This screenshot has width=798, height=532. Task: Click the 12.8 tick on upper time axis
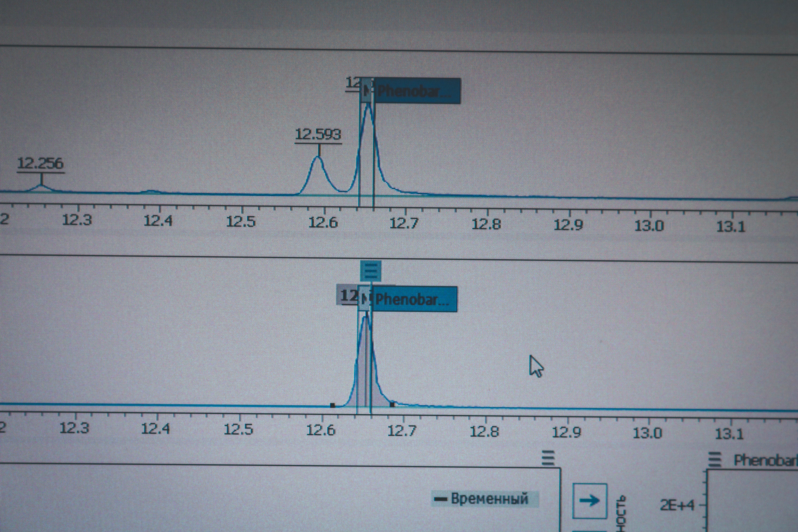487,224
